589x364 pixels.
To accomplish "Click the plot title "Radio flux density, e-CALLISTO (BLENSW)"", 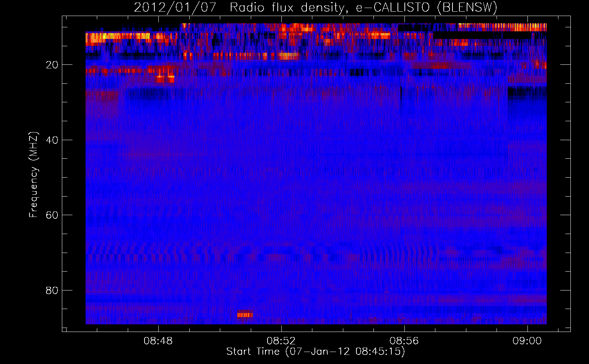I will (363, 8).
